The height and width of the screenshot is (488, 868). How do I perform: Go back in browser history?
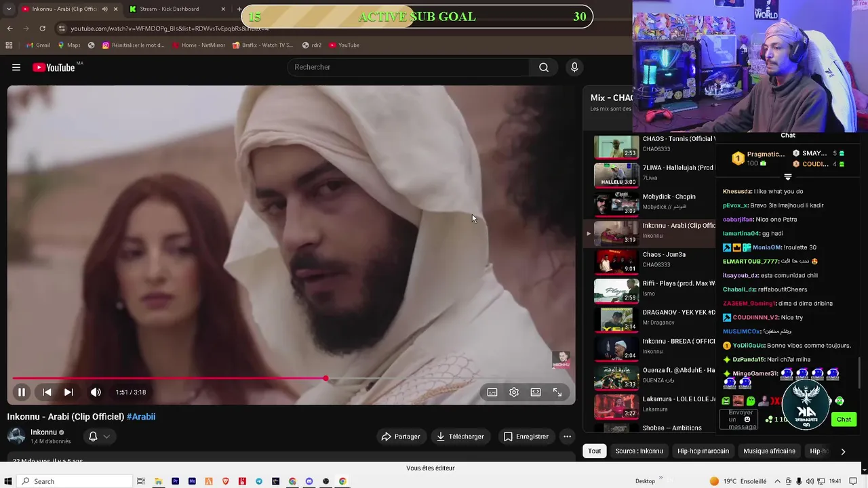pyautogui.click(x=9, y=28)
